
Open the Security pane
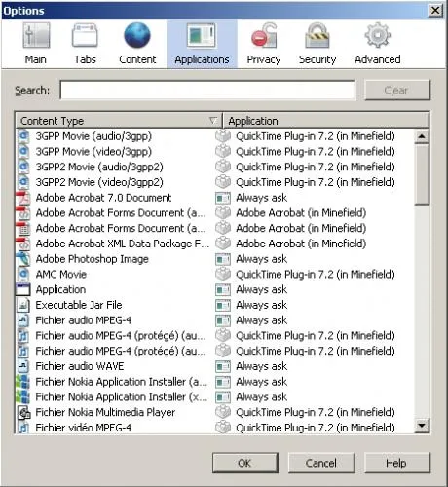point(317,44)
